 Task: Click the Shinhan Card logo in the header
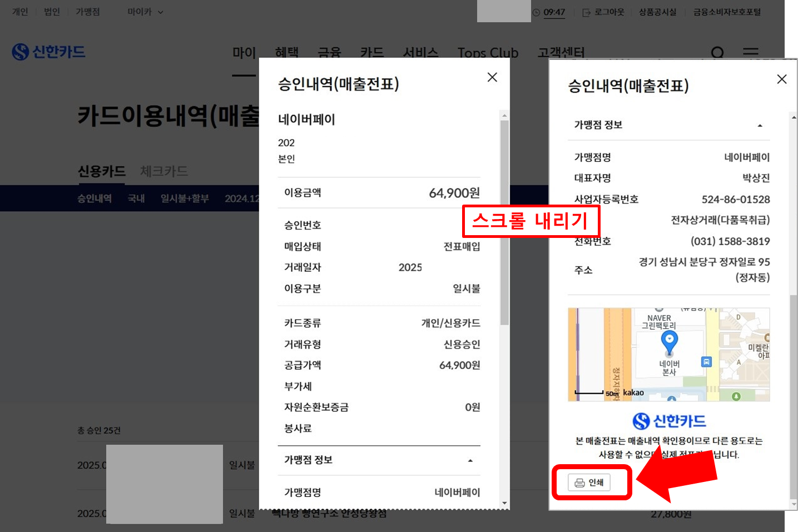[x=49, y=52]
